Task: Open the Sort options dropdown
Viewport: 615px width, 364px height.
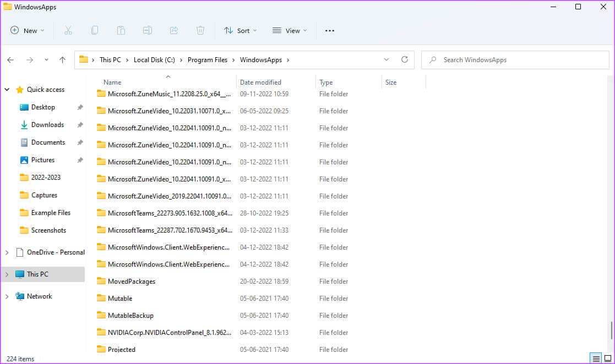Action: pos(240,31)
